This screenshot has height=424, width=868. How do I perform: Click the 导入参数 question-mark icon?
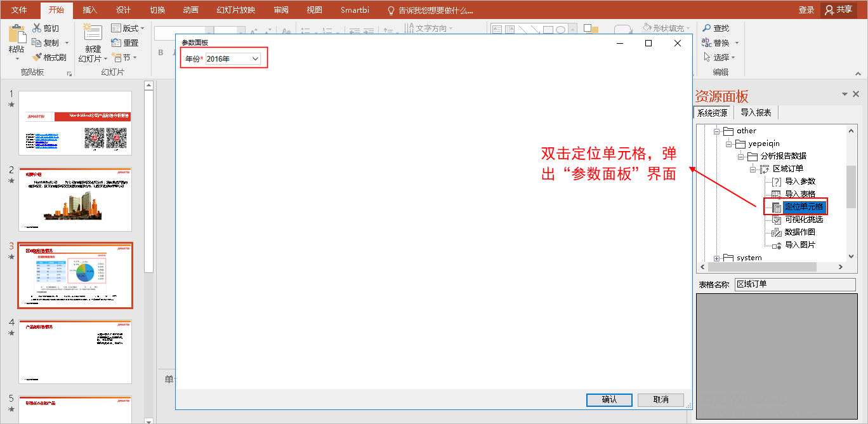[x=776, y=182]
